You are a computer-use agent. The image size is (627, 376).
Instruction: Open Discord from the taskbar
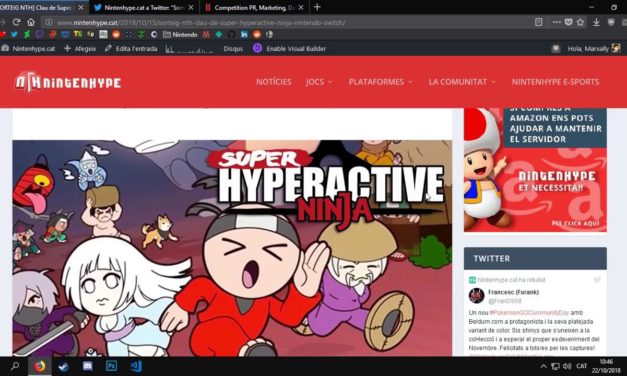(88, 366)
